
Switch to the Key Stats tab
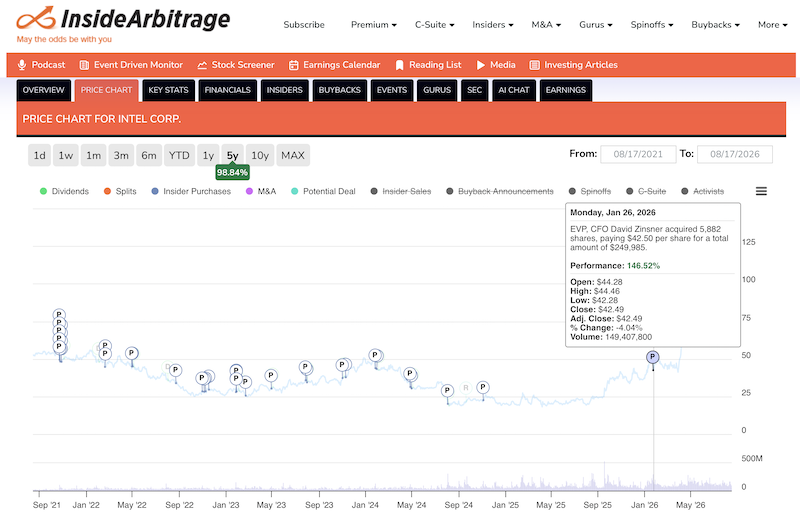[168, 90]
